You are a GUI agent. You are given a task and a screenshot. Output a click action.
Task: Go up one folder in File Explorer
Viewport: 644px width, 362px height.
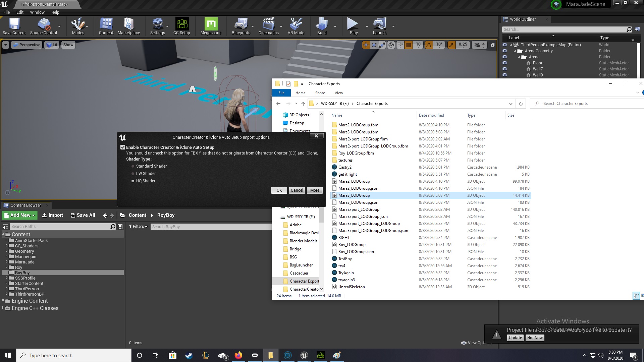pos(303,104)
